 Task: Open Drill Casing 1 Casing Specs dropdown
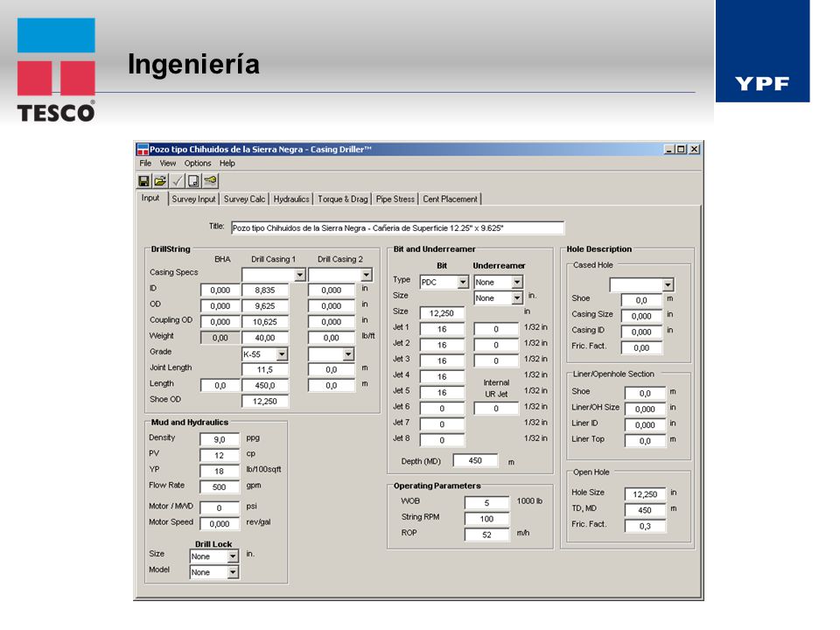(299, 276)
